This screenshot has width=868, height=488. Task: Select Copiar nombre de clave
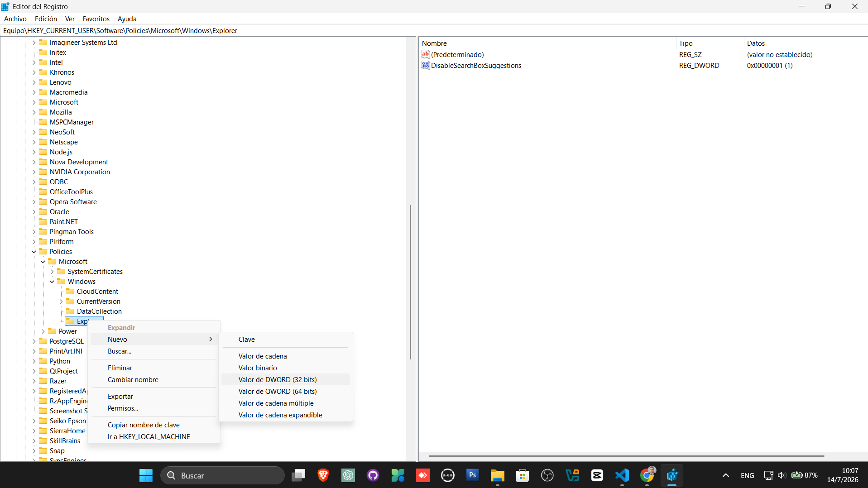(x=154, y=425)
